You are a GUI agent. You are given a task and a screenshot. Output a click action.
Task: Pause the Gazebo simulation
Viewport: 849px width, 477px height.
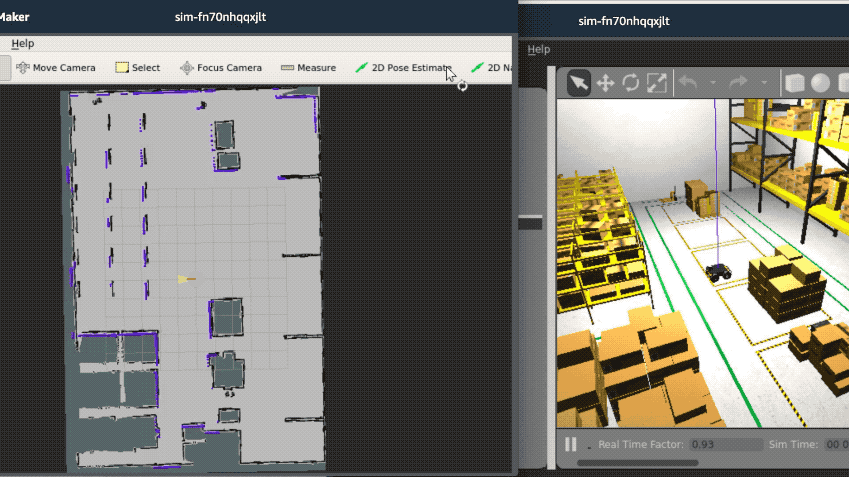click(x=571, y=445)
